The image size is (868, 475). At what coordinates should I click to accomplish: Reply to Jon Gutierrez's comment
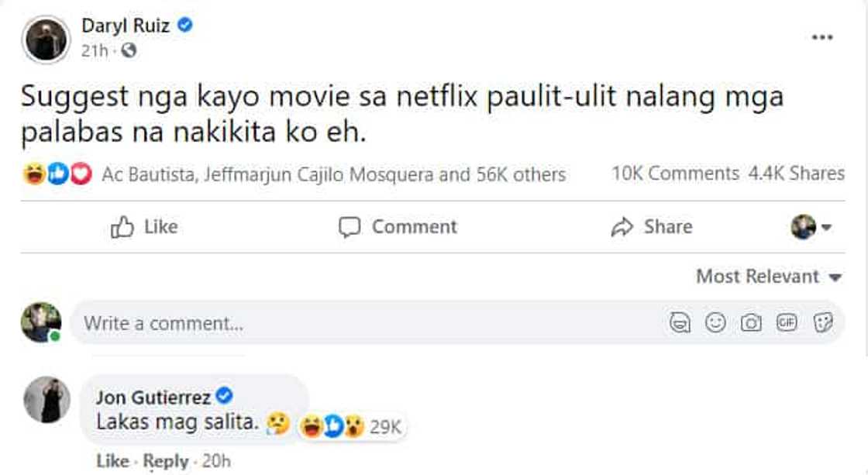click(166, 461)
